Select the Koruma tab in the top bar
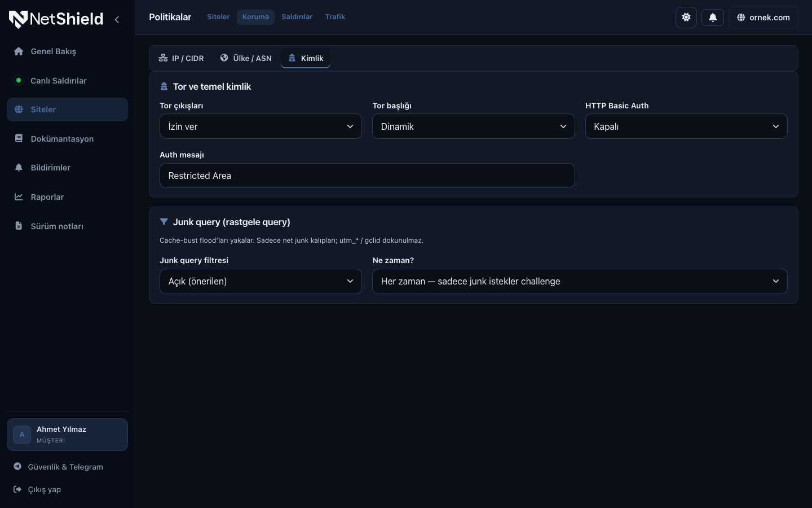Screen dimensions: 812x508 point(255,17)
